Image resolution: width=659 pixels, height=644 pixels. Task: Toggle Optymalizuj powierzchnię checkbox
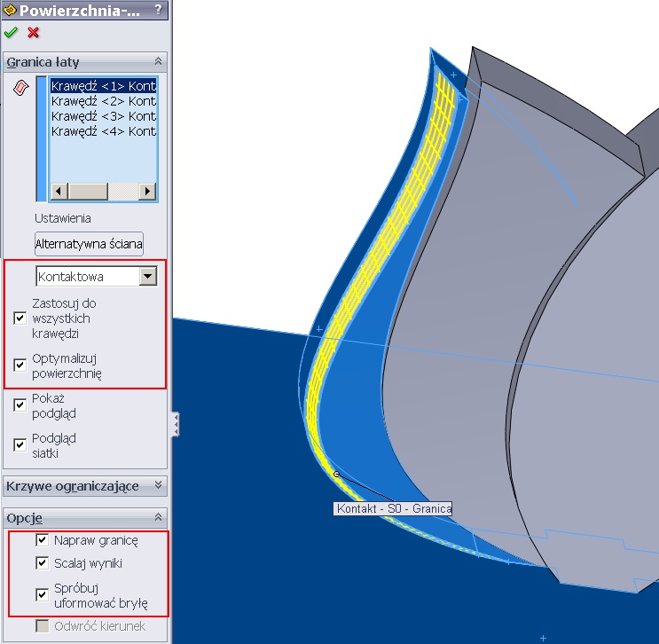point(20,365)
